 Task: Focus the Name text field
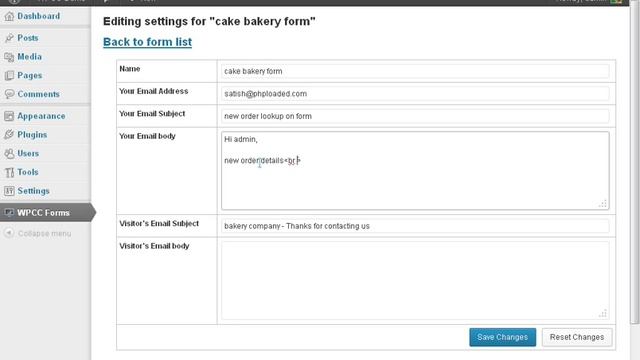point(415,71)
